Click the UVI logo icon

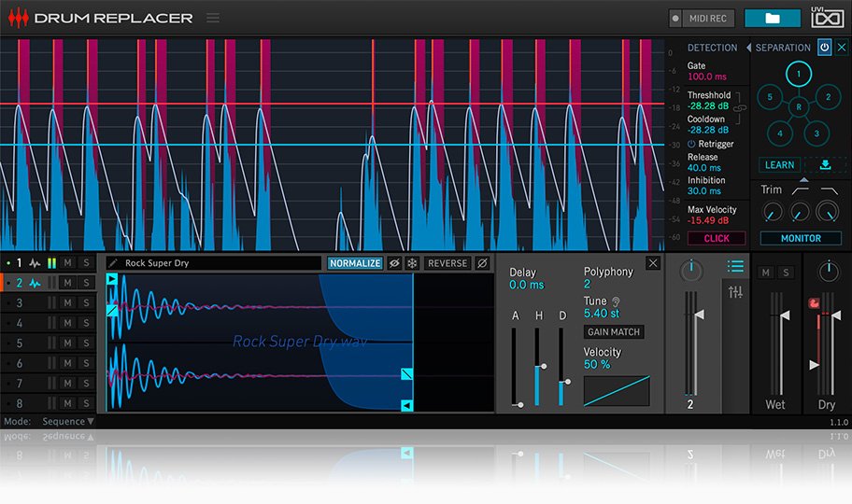pyautogui.click(x=827, y=17)
